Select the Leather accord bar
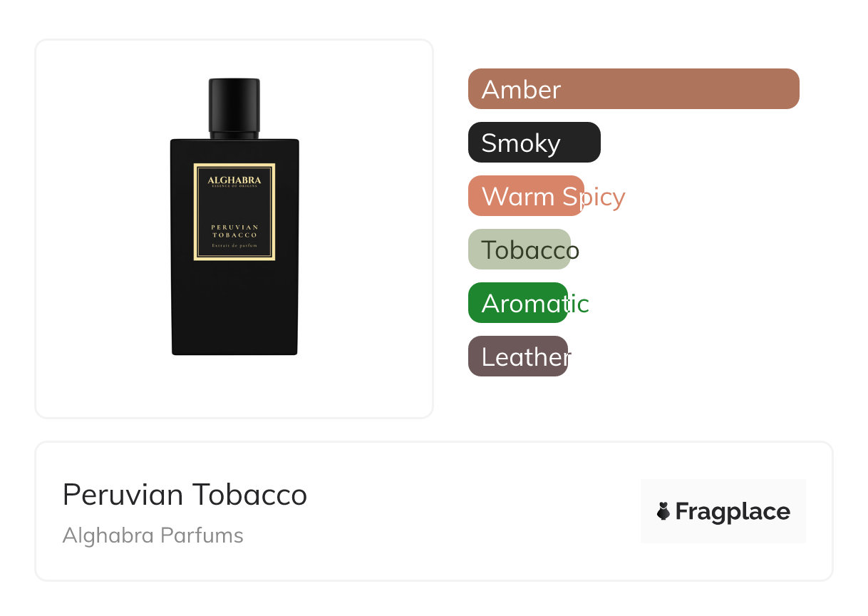This screenshot has width=868, height=616. click(x=518, y=356)
